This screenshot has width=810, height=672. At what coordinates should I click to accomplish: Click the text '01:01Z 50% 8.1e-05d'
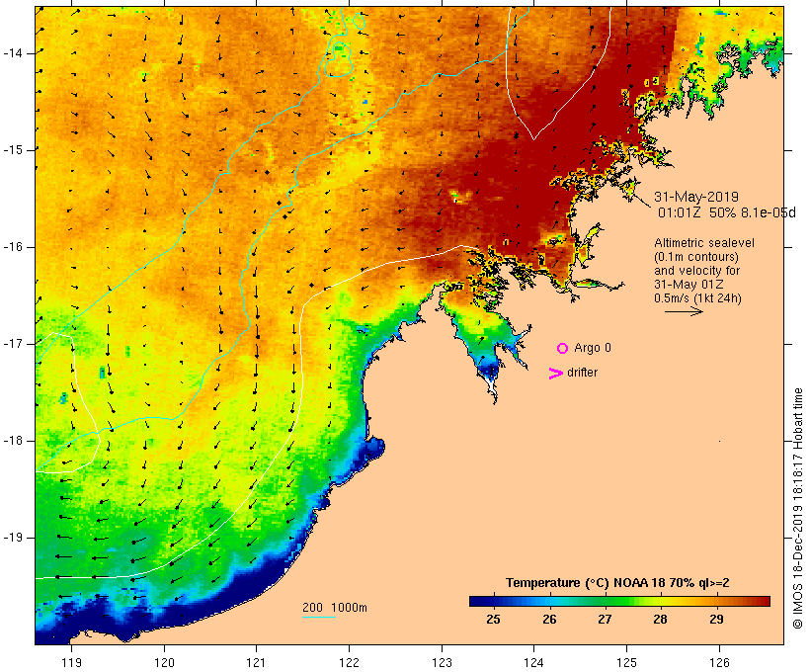[x=726, y=212]
